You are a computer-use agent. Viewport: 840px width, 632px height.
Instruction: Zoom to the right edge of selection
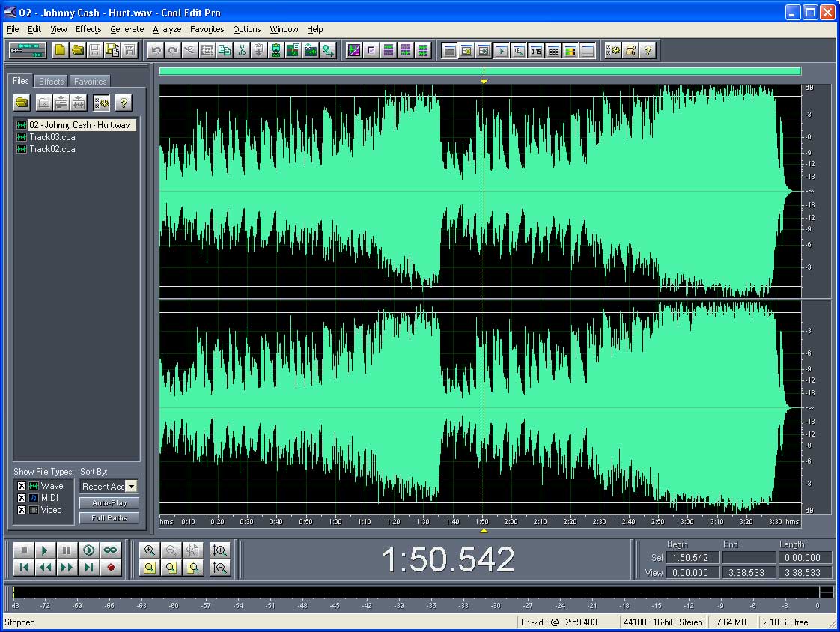(x=192, y=567)
